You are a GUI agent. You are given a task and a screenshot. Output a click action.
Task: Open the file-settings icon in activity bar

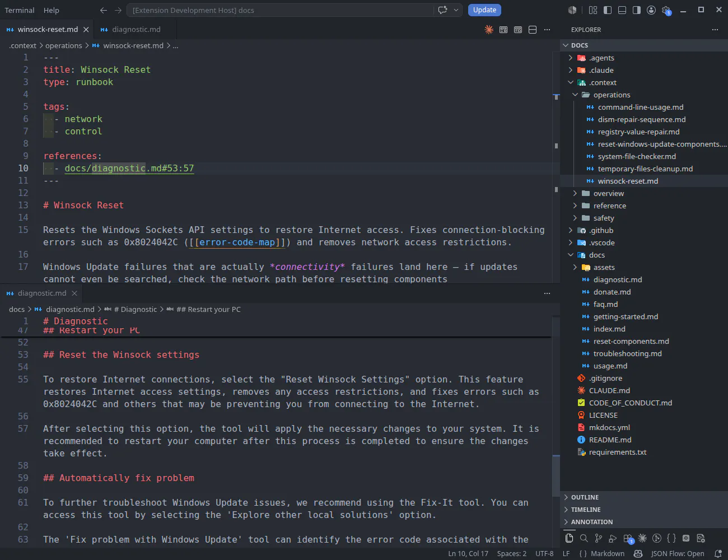coord(701,538)
